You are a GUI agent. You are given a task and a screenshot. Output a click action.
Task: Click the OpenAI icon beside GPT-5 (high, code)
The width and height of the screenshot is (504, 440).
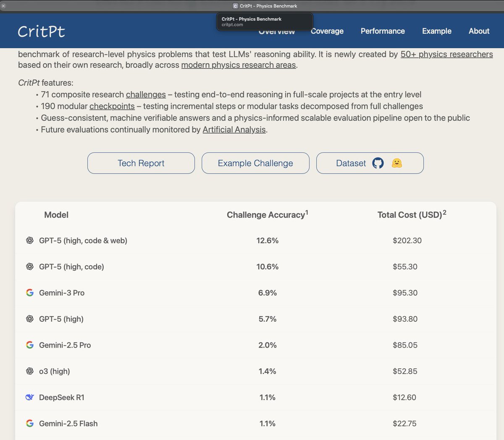click(x=30, y=266)
